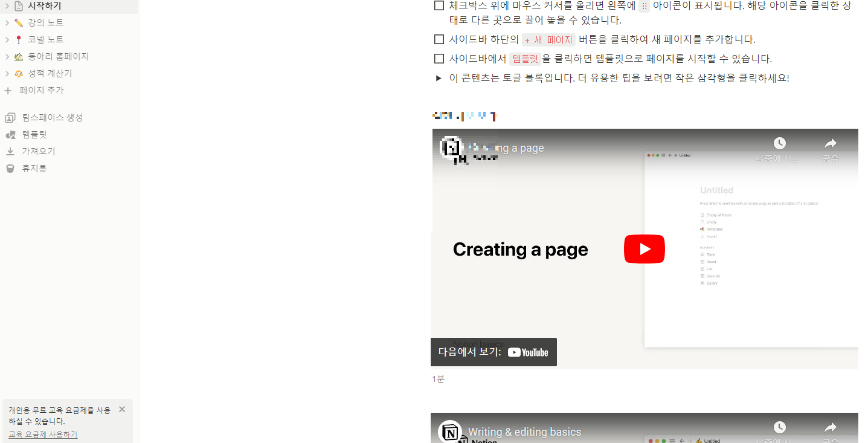Viewport: 868px width, 443px height.
Task: Click the drag handle icon in checkbox text
Action: pos(645,6)
